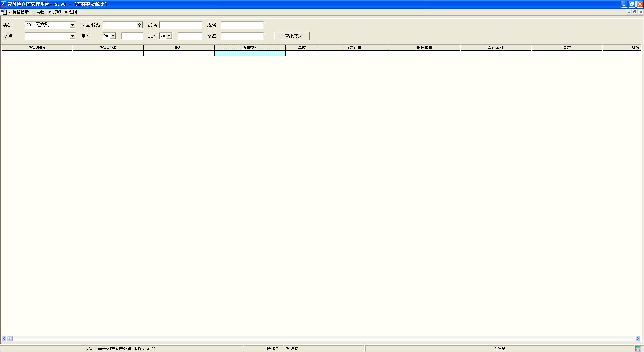The width and height of the screenshot is (644, 352).
Task: Click the 销售单价 column header
Action: [x=424, y=48]
